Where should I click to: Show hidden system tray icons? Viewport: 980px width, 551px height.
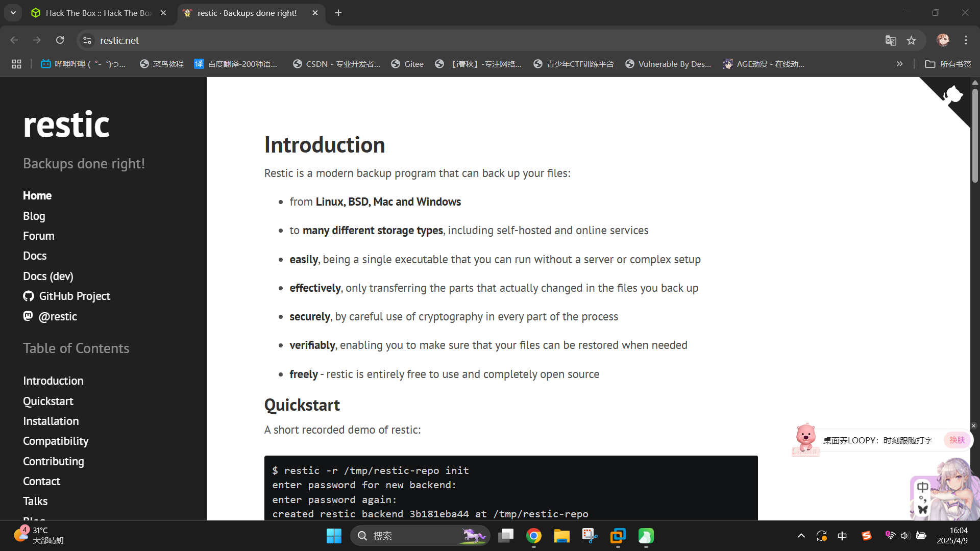[801, 536]
